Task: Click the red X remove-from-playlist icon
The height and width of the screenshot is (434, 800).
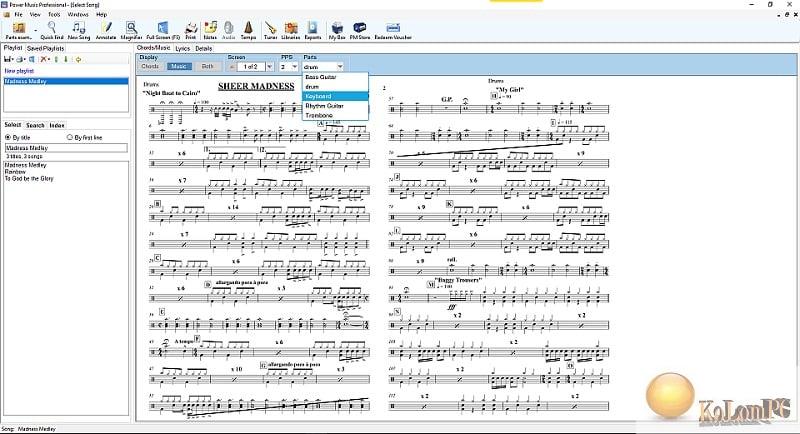Action: click(44, 59)
